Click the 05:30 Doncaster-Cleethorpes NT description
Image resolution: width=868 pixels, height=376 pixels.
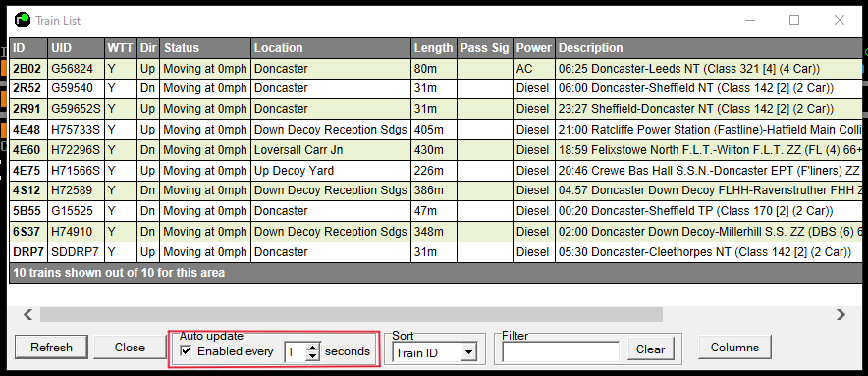(709, 252)
